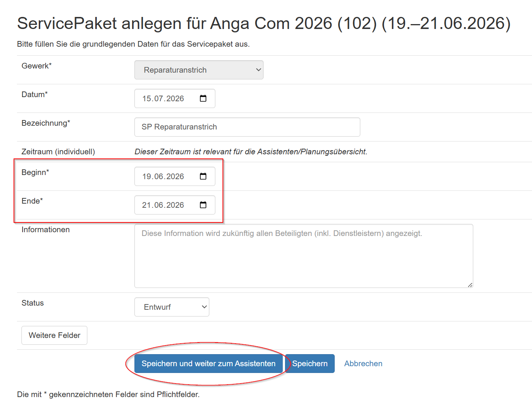This screenshot has width=532, height=417.
Task: Click the intro text about grundlegenden Daten
Action: [133, 44]
